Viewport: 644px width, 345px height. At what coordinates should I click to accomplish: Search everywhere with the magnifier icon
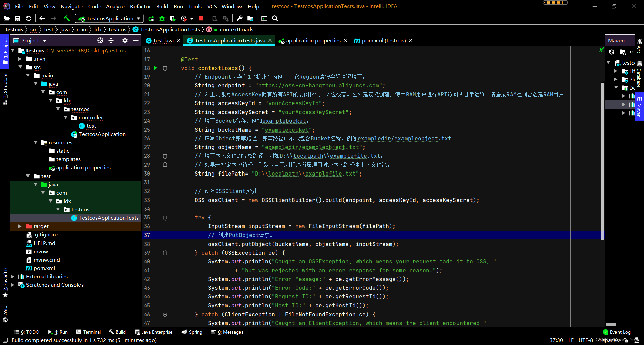pyautogui.click(x=275, y=19)
